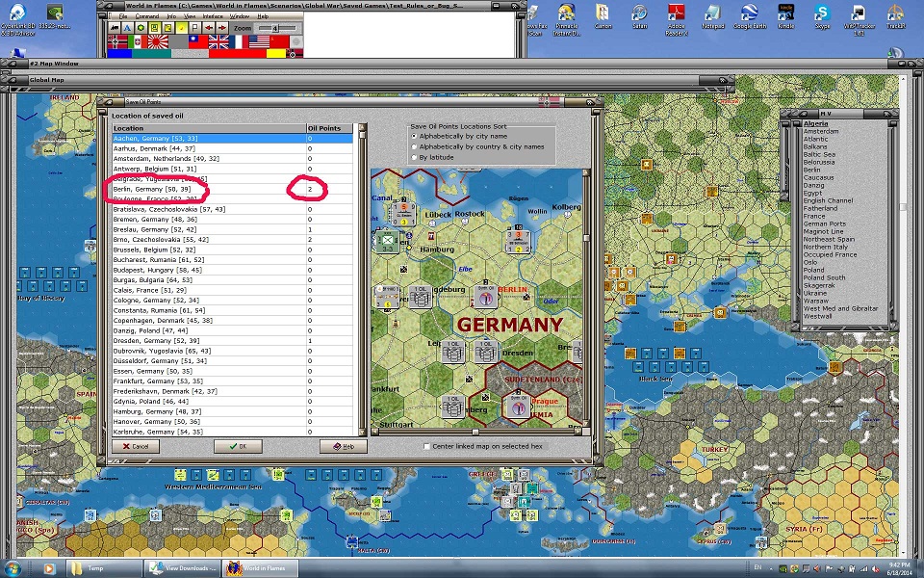This screenshot has width=924, height=578.
Task: Open the View menu
Action: [x=190, y=16]
